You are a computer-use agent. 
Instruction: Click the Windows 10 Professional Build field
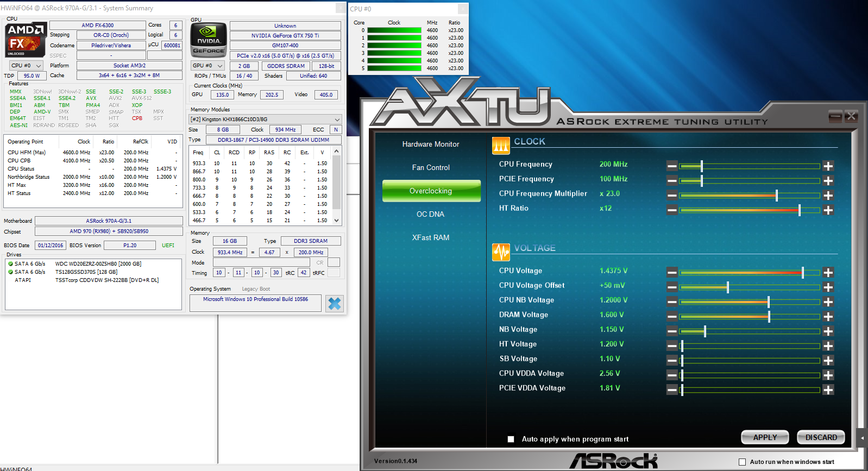pos(255,303)
